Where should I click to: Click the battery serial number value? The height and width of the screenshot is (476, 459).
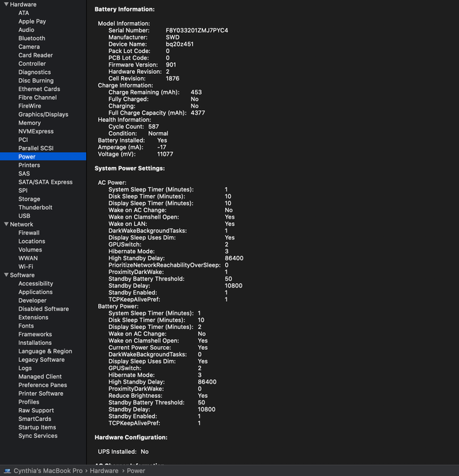197,30
